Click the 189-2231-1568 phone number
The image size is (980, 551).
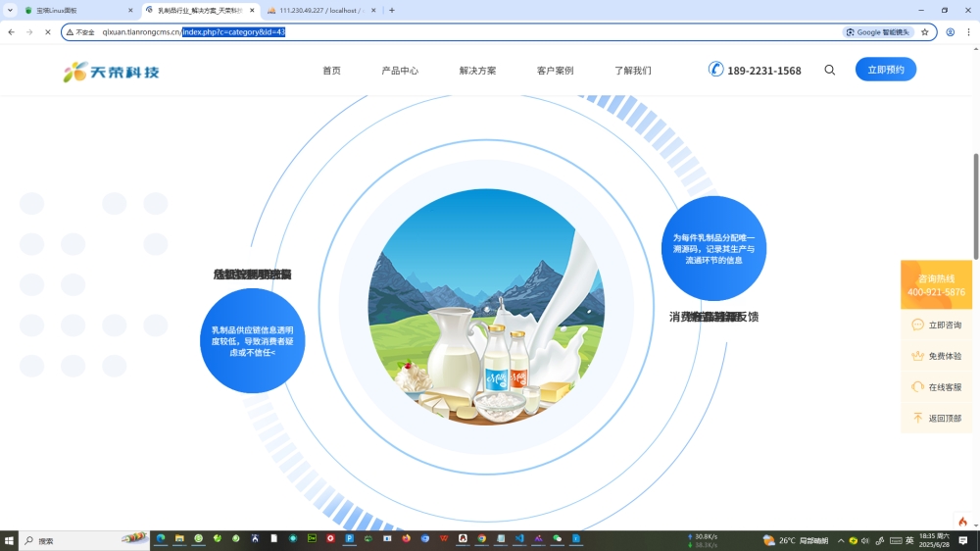(763, 71)
